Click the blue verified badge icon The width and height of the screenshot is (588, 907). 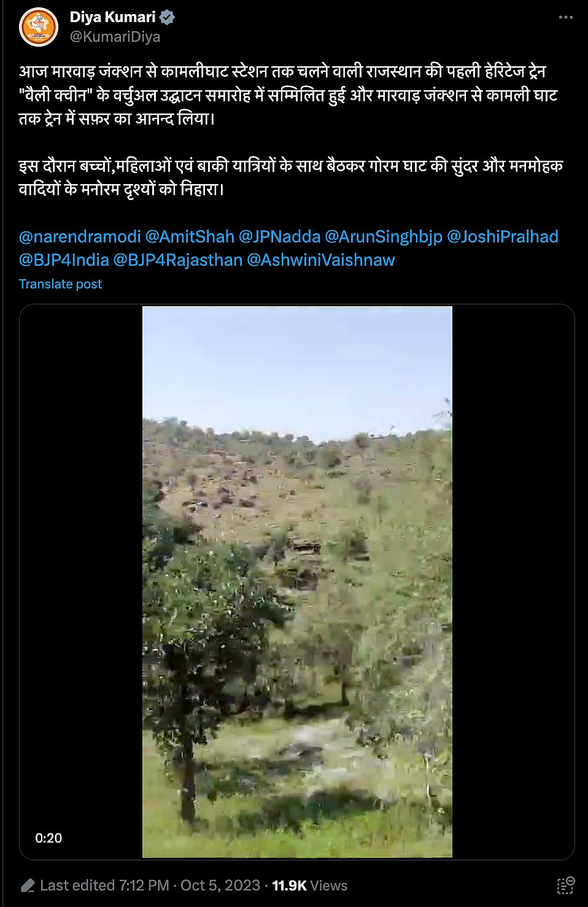pos(167,17)
